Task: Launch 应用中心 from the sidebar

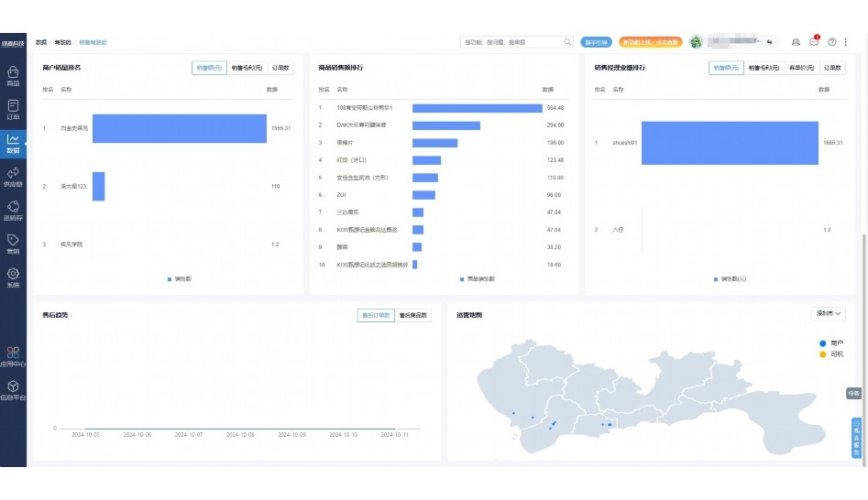Action: tap(13, 357)
